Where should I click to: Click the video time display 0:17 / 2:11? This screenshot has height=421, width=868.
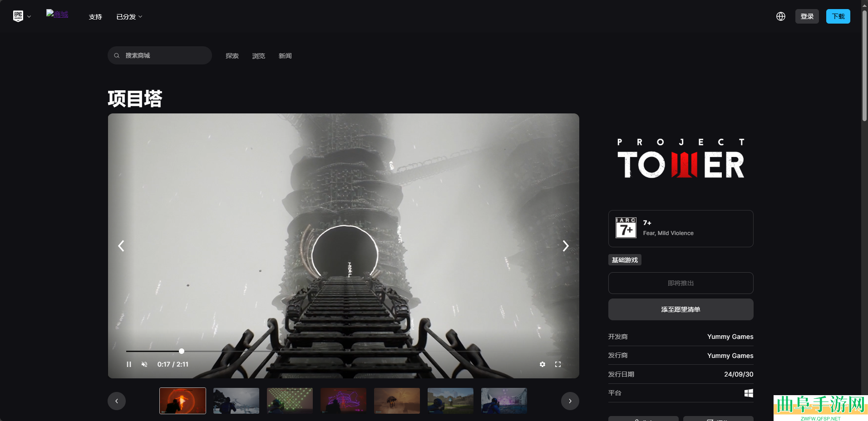(x=173, y=364)
